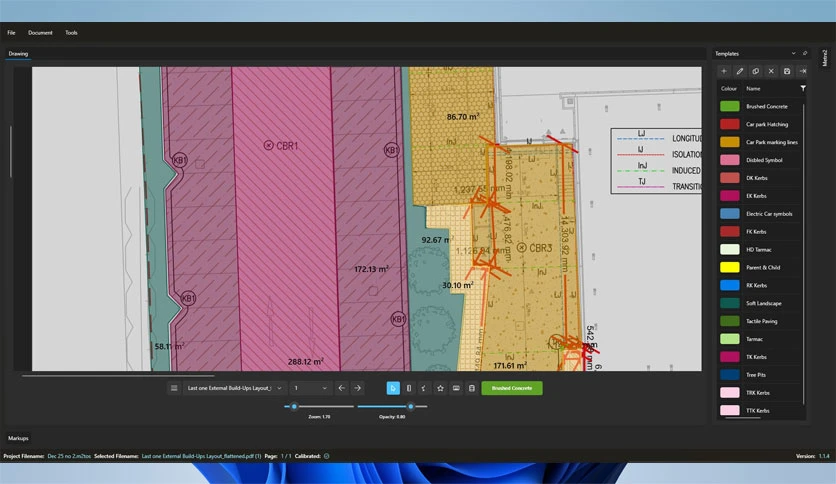Viewport: 836px width, 484px height.
Task: Open the Document menu
Action: pyautogui.click(x=40, y=33)
